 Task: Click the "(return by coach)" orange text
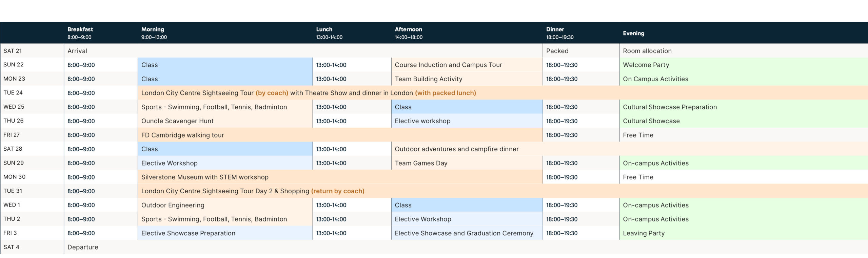337,191
